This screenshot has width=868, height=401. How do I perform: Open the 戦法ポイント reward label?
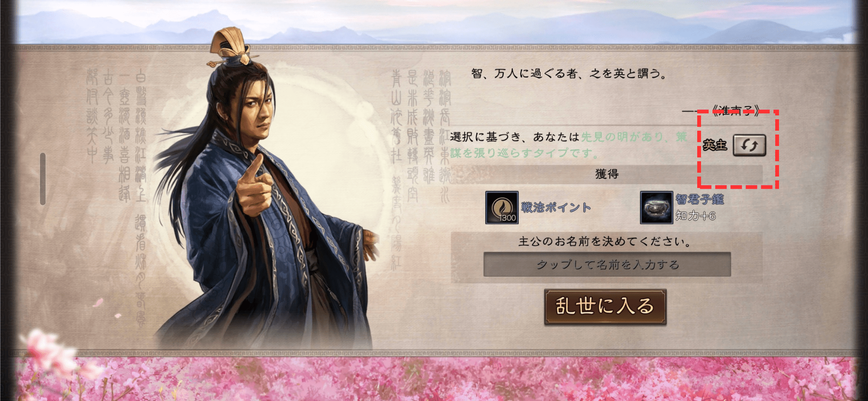pos(556,207)
